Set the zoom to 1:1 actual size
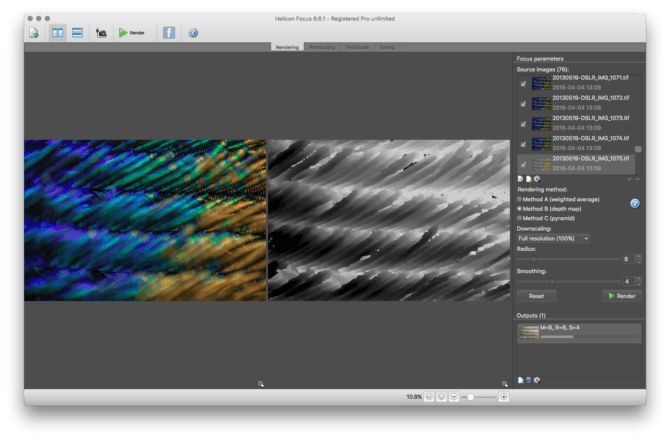 [429, 397]
